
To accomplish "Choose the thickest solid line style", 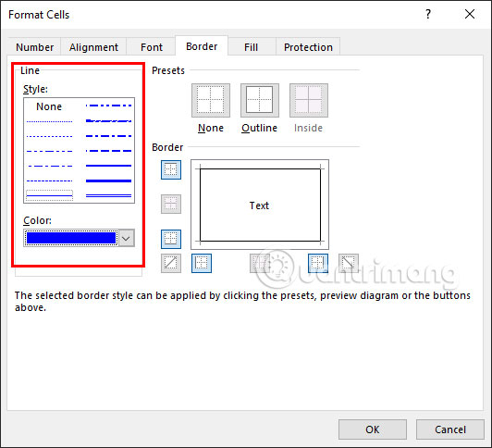I will [108, 180].
